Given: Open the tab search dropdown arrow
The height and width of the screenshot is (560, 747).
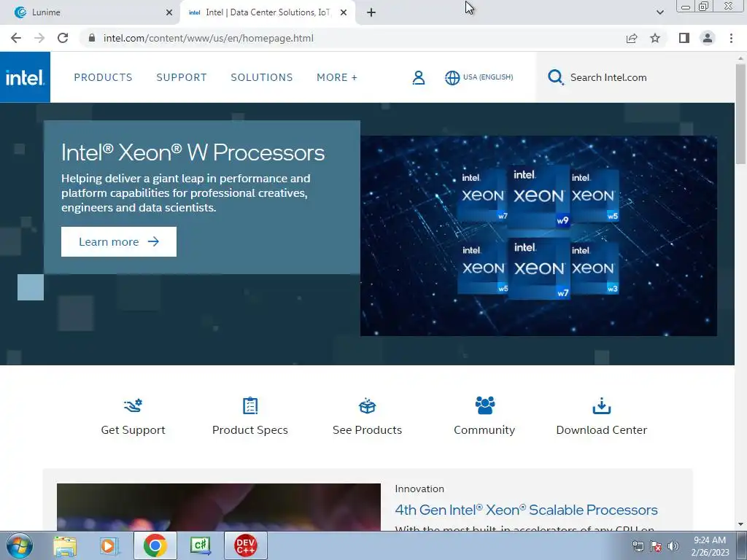Looking at the screenshot, I should click(x=659, y=12).
